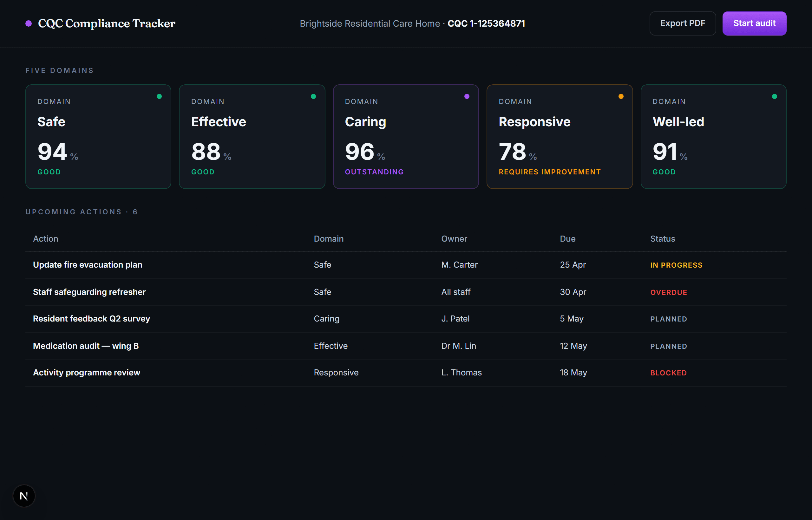The image size is (812, 520).
Task: Click the GOOD rating on Well-led card
Action: (x=664, y=172)
